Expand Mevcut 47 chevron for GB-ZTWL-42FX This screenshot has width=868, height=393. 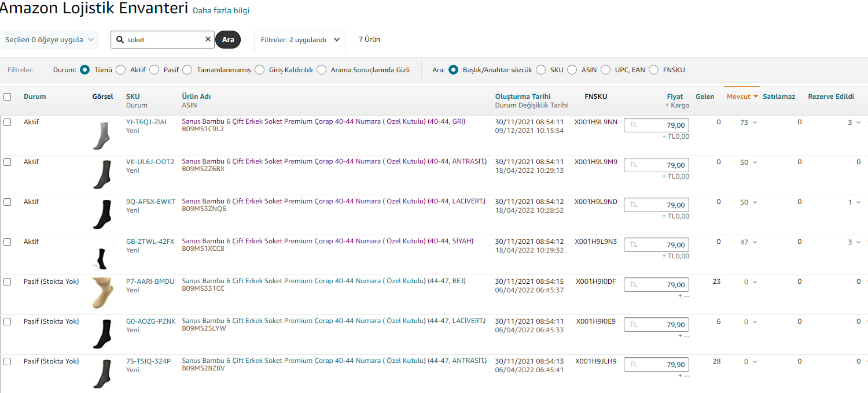755,242
